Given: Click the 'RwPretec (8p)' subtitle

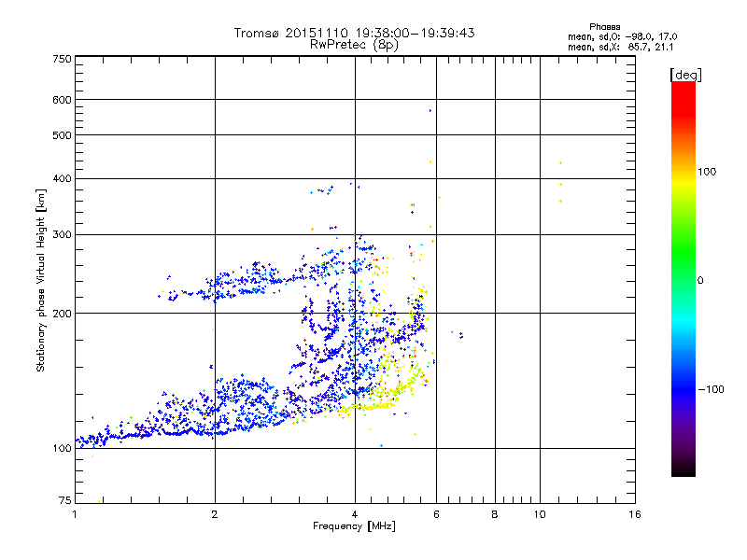Looking at the screenshot, I should (354, 45).
